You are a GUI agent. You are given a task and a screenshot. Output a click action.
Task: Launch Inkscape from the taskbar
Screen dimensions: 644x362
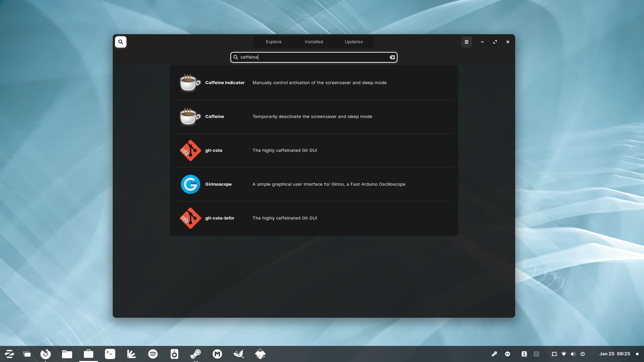click(260, 354)
